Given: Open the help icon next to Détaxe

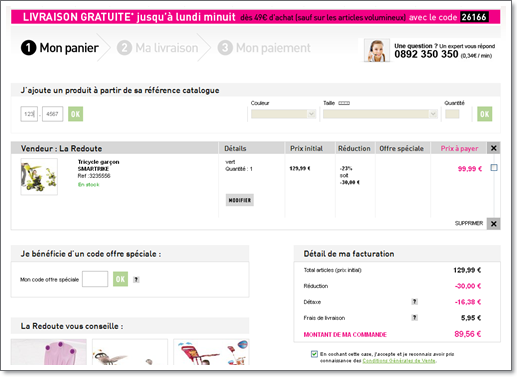Looking at the screenshot, I should click(x=414, y=302).
